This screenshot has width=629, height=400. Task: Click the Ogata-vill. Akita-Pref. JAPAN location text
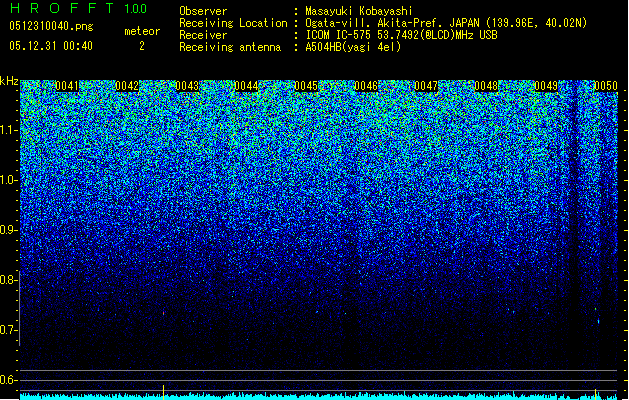tap(446, 23)
